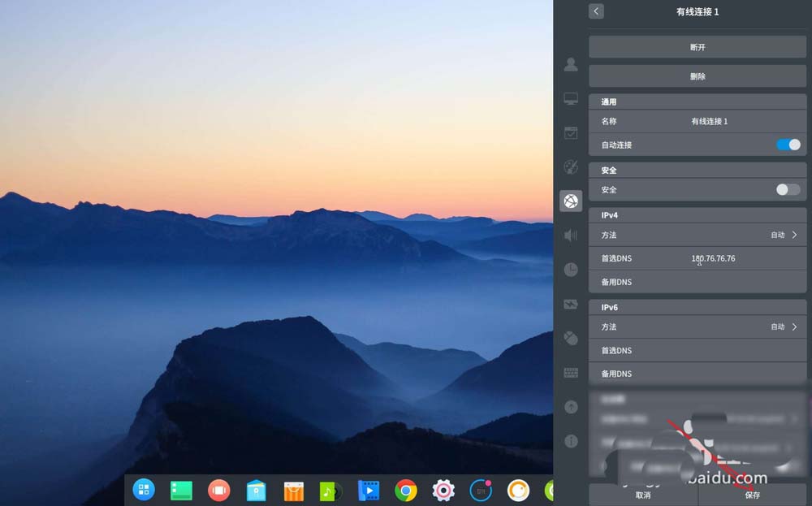Click the 断开 disconnect button
812x506 pixels.
click(697, 47)
